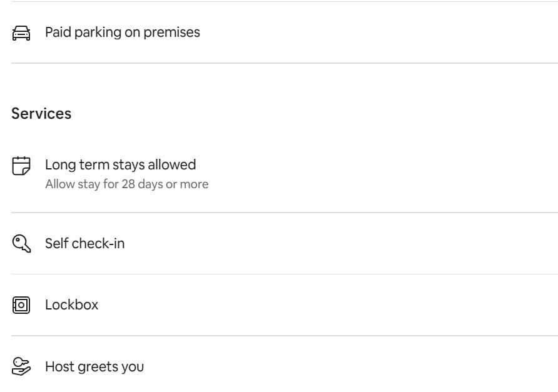Click the 'Allow stay for 28 days or more' subtitle

point(126,184)
